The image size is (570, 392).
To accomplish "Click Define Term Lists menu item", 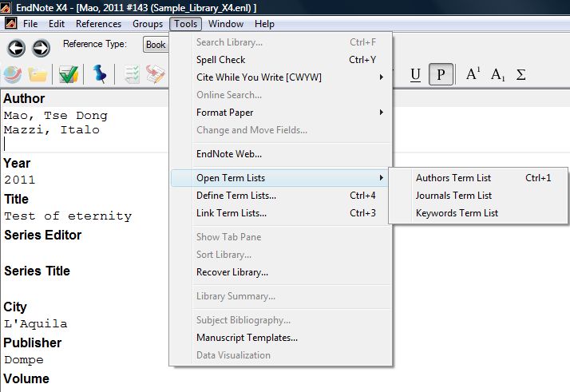I will pos(236,196).
